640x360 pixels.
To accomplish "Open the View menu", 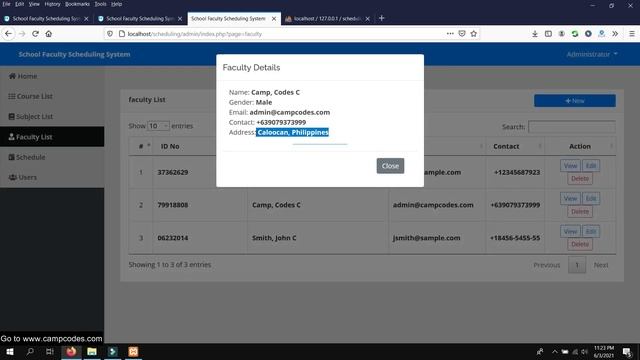I will click(34, 4).
